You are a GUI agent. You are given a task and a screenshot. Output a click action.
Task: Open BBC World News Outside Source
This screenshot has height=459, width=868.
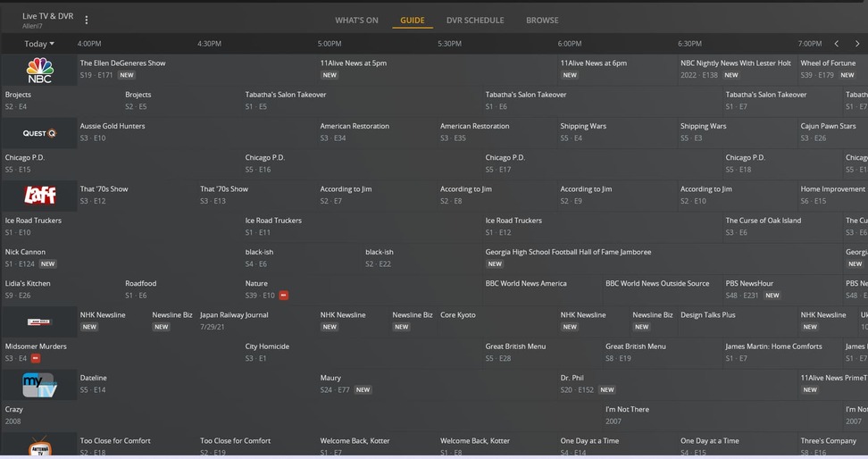point(663,290)
